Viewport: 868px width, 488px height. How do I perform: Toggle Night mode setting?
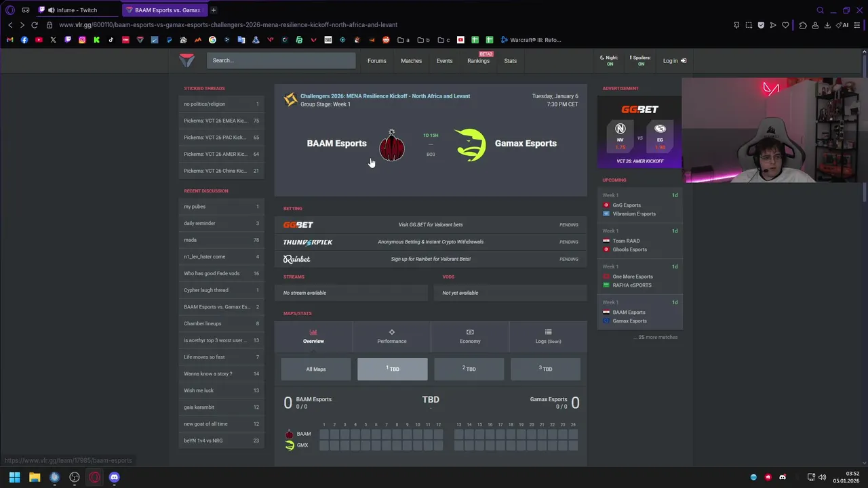pos(610,60)
